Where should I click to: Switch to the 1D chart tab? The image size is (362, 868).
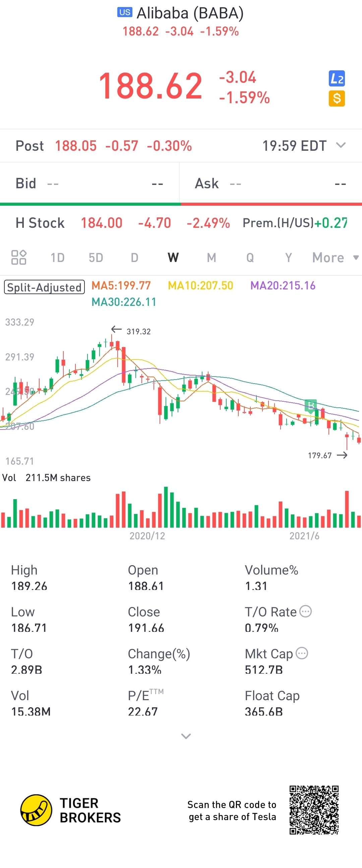click(57, 257)
